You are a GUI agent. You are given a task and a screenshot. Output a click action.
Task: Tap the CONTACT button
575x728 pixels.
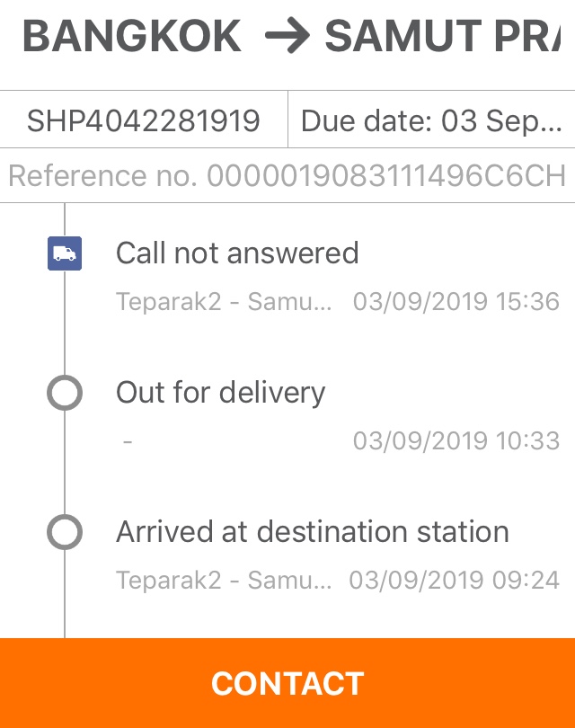click(287, 683)
